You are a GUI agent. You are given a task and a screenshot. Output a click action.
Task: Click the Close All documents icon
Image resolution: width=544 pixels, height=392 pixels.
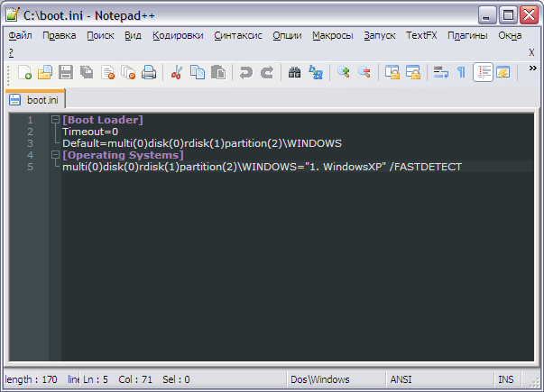(128, 73)
